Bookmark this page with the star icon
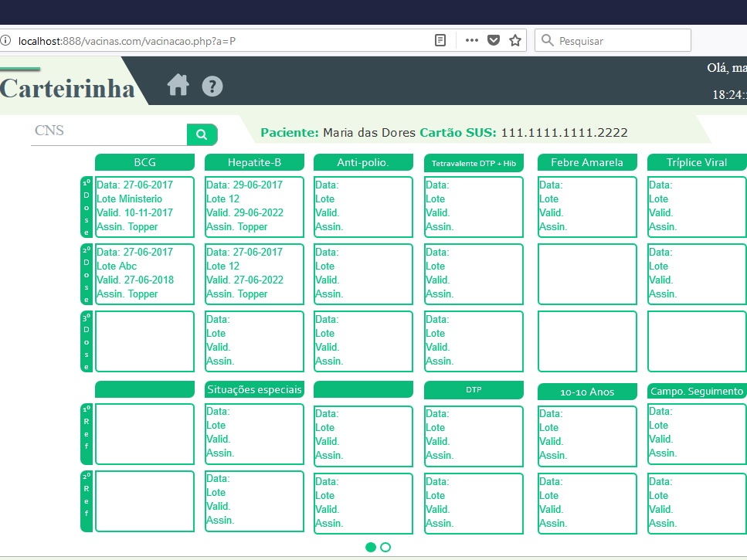747x560 pixels. click(x=515, y=40)
